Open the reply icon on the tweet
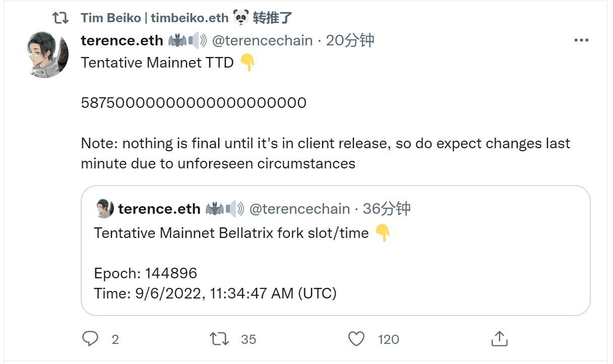The width and height of the screenshot is (613, 364). [91, 339]
